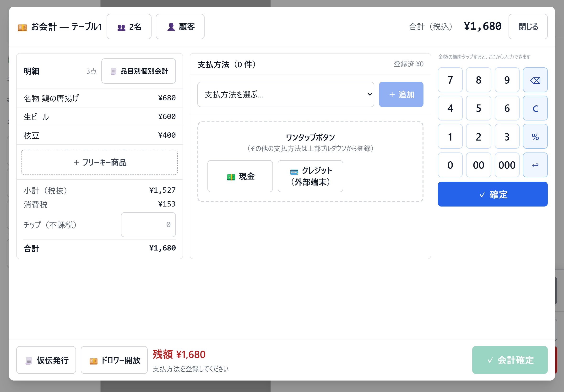The height and width of the screenshot is (392, 564).
Task: Tap keypad digit 6
Action: pyautogui.click(x=507, y=108)
